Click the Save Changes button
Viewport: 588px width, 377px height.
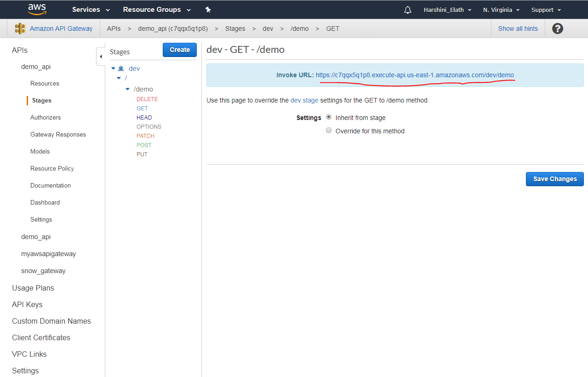click(554, 179)
